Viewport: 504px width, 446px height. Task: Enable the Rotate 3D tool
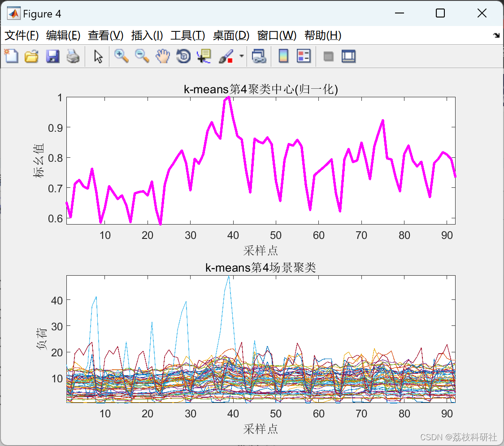(x=183, y=56)
